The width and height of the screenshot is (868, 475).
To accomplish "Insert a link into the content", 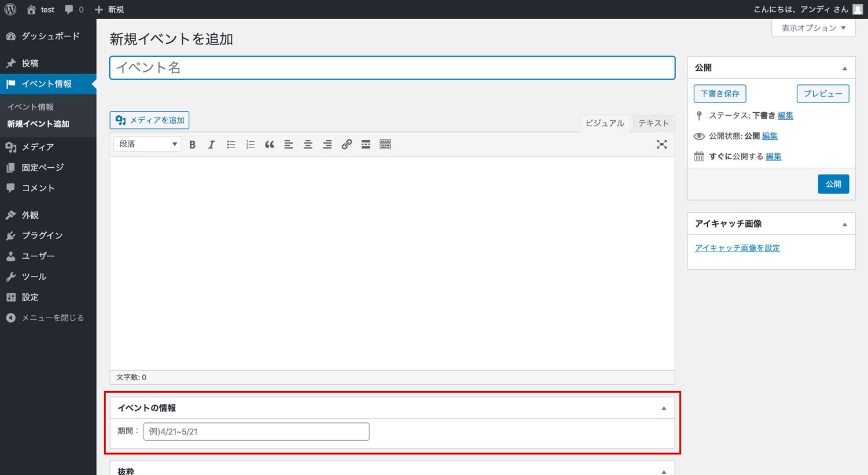I will click(x=347, y=144).
